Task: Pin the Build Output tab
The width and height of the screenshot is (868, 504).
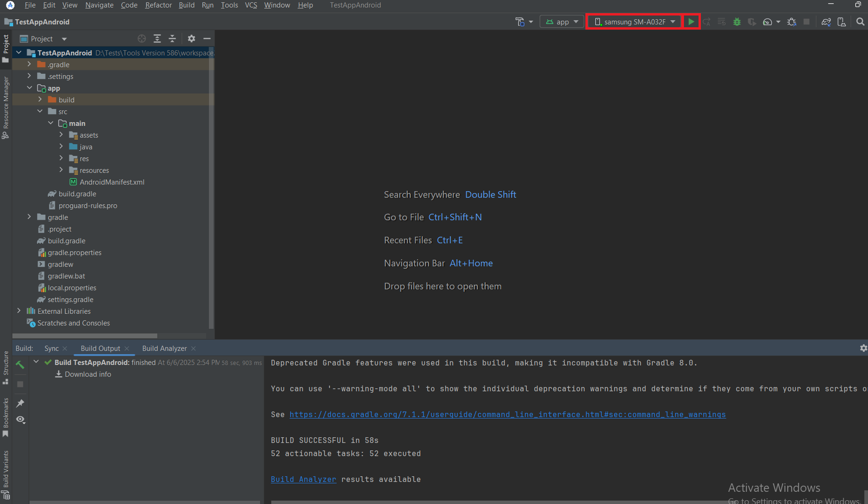Action: pos(20,403)
